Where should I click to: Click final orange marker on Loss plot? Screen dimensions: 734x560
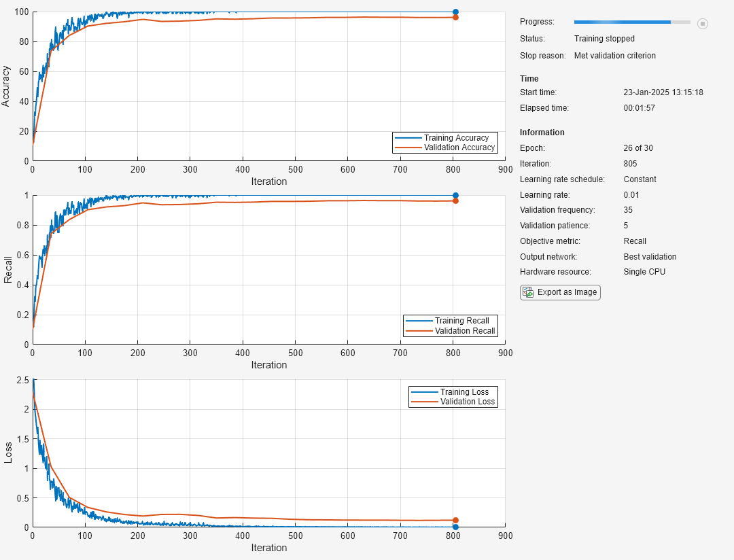pos(455,520)
